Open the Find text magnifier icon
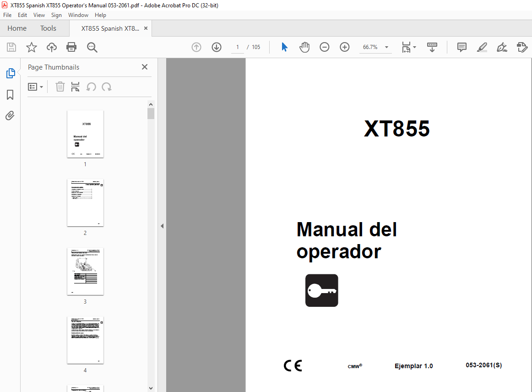532x392 pixels. pos(92,47)
